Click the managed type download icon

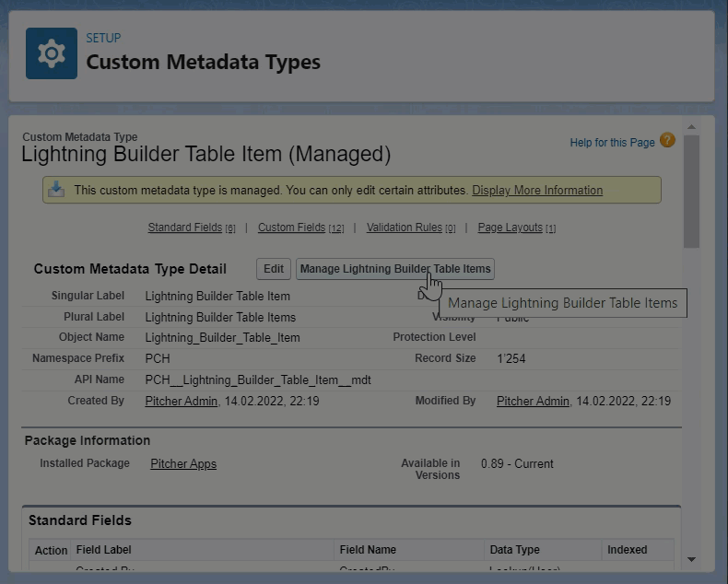click(x=56, y=190)
